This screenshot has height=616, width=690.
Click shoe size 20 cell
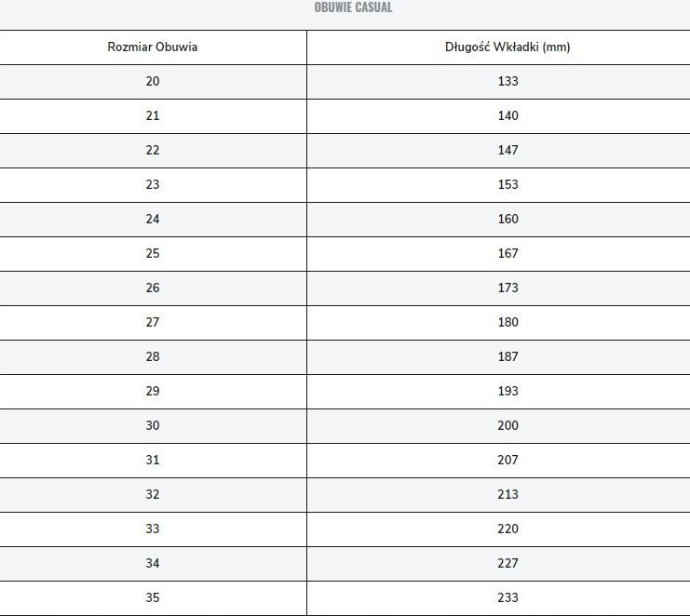pos(153,81)
